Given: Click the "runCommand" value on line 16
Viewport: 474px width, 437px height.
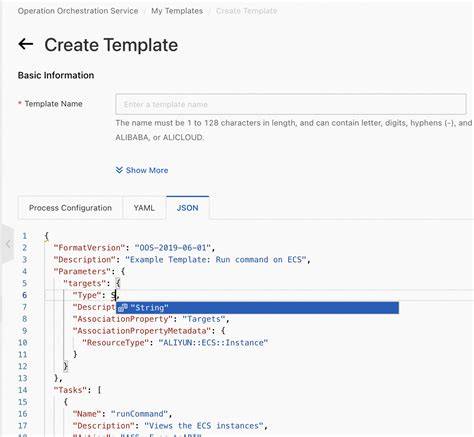Looking at the screenshot, I should (139, 414).
